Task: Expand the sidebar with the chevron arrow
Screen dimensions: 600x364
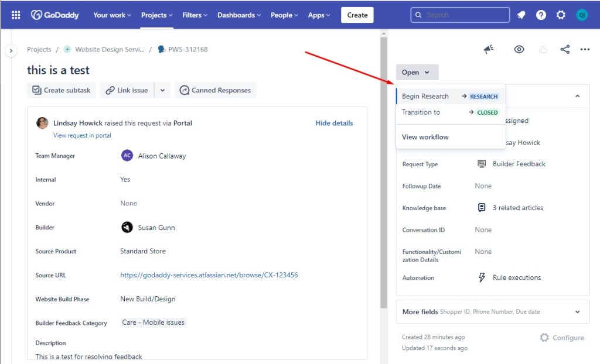Action: tap(11, 50)
